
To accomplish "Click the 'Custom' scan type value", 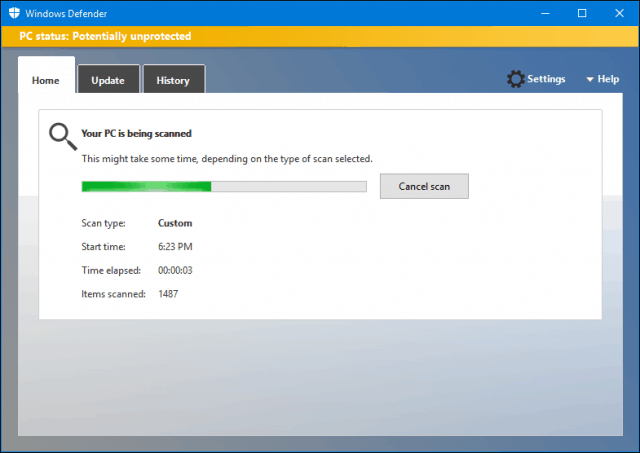I will [x=175, y=223].
